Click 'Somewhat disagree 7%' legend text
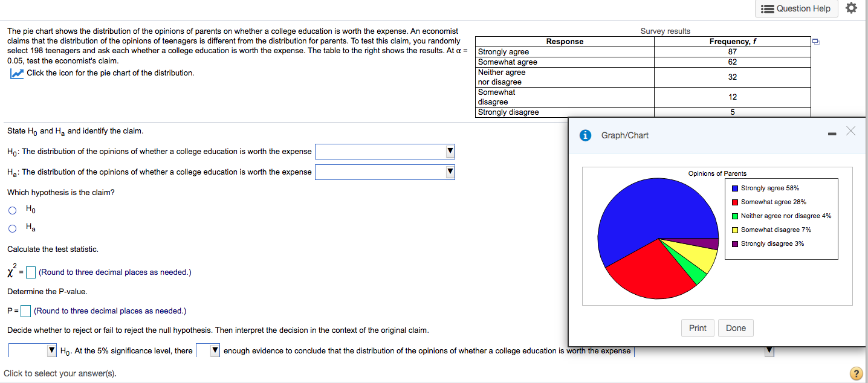The height and width of the screenshot is (383, 868). [776, 230]
